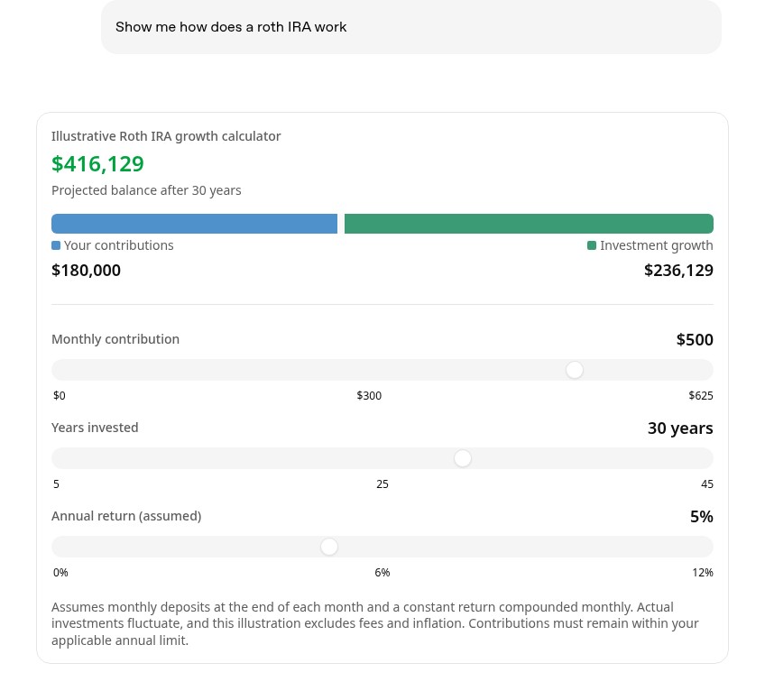Click the assumptions disclaimer paragraph
Screen dimensions: 765x700
[x=375, y=623]
